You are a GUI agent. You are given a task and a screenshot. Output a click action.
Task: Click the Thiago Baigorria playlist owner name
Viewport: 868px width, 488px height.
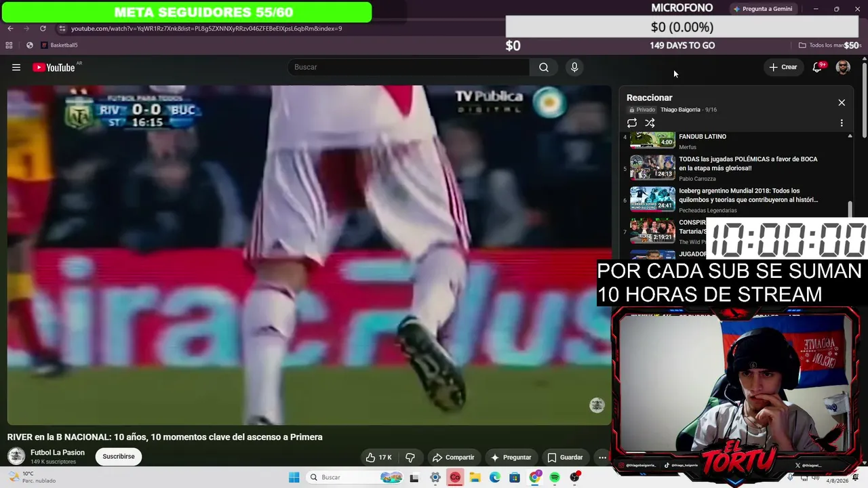680,110
